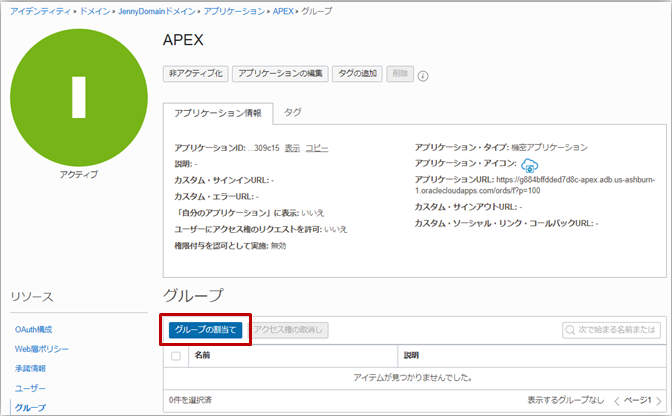672x416 pixels.
Task: Open OAuth構成 in resources sidebar
Action: click(x=33, y=329)
